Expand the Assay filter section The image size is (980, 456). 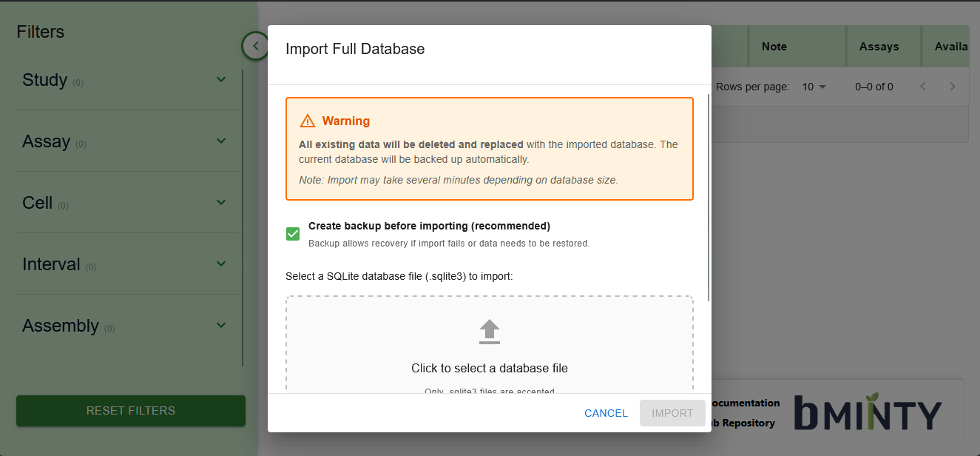coord(220,141)
